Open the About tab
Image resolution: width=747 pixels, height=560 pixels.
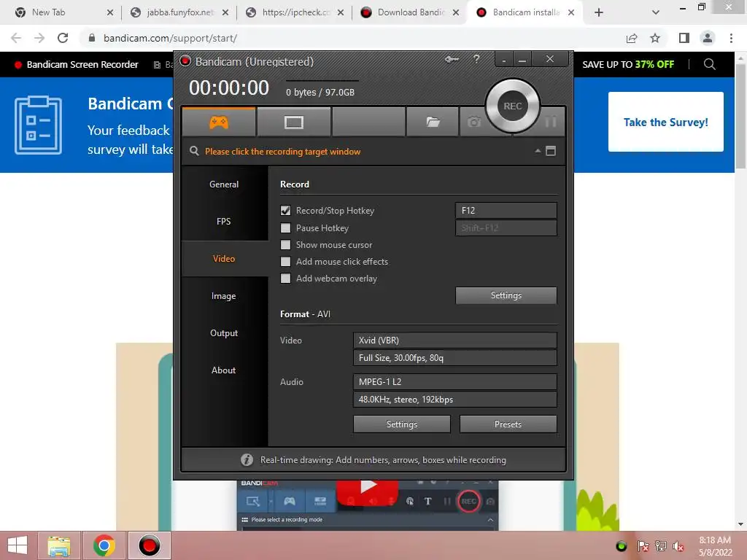point(224,370)
